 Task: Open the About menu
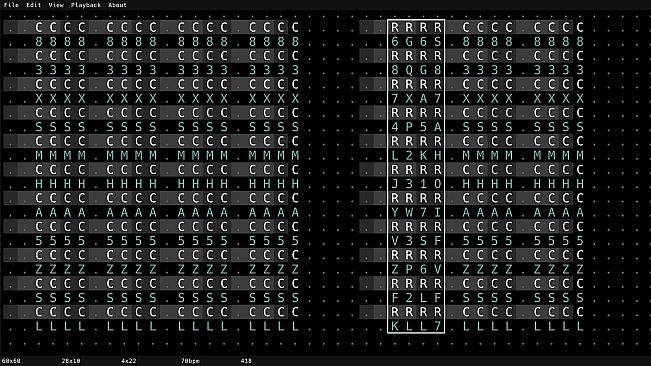(x=117, y=5)
